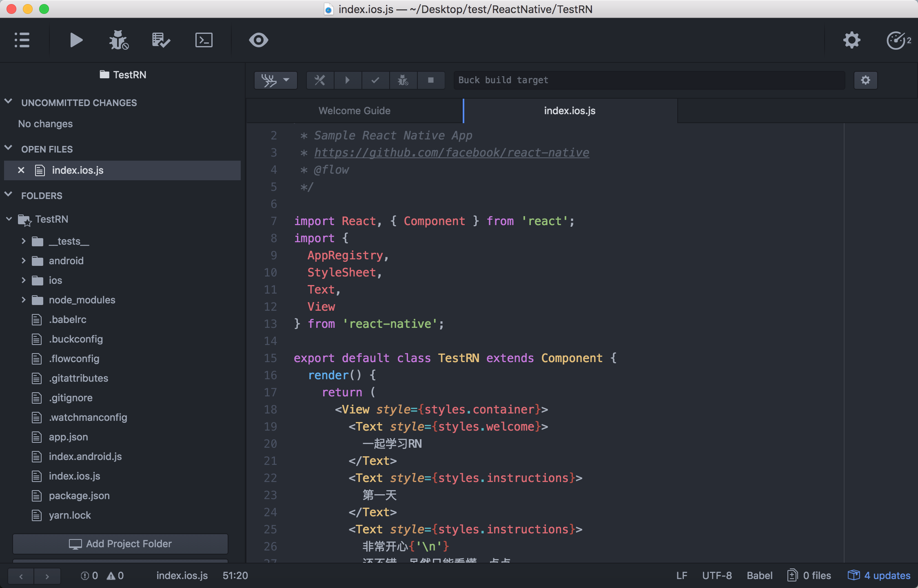Switch to the Welcome Guide tab
This screenshot has width=918, height=588.
coord(354,111)
